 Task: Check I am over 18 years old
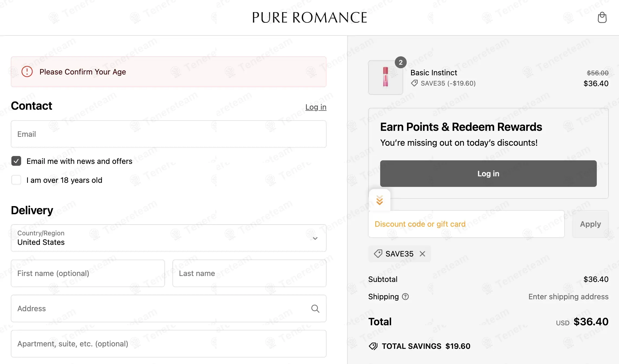click(16, 180)
